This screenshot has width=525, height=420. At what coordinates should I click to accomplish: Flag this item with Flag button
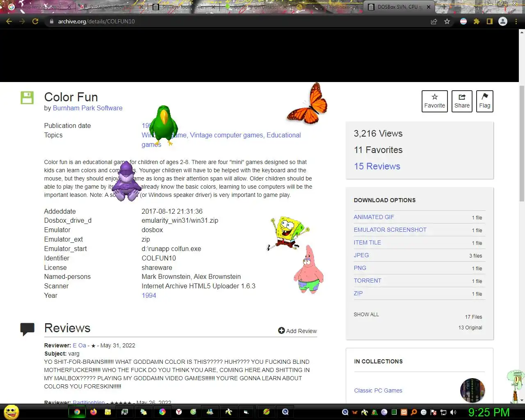(485, 101)
